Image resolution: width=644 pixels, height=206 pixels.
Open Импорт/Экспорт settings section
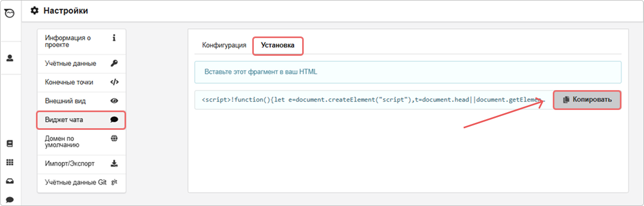(x=82, y=163)
